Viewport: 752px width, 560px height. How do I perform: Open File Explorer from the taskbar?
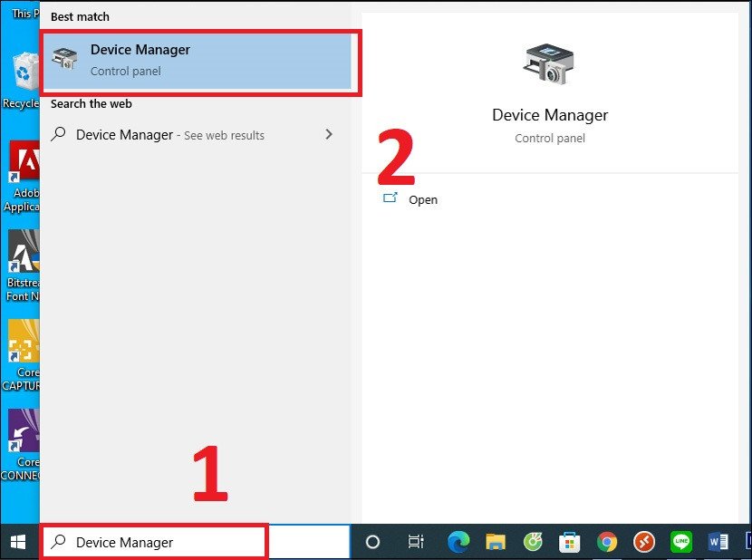(x=494, y=541)
